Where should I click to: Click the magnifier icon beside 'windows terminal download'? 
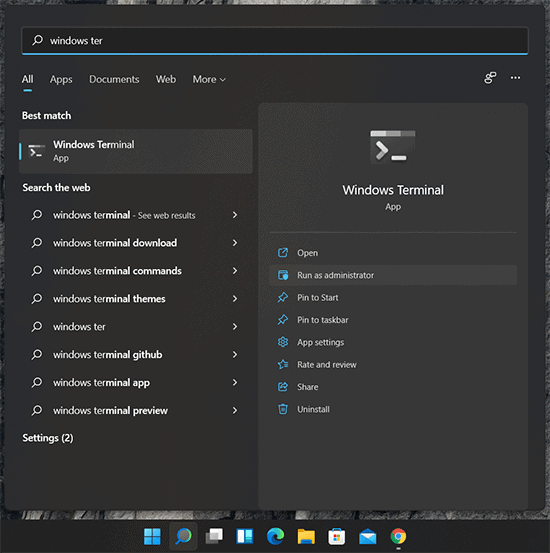37,243
